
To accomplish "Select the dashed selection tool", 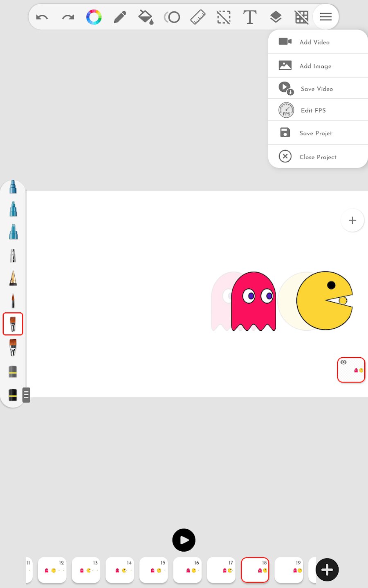I will click(224, 17).
